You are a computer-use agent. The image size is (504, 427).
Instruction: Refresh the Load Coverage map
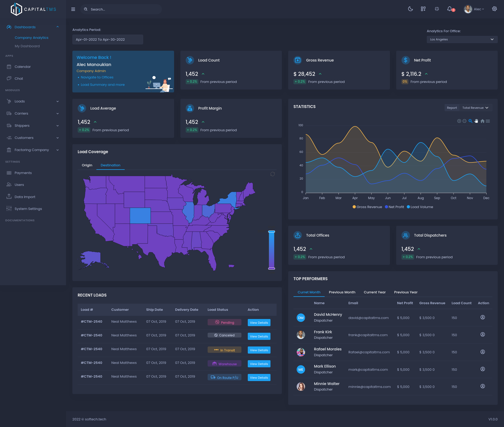pos(273,174)
